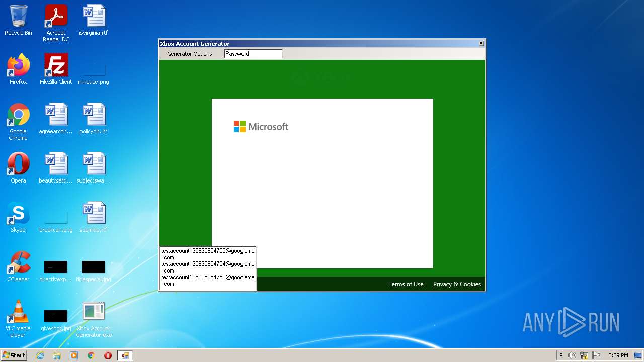Select email testaccount135635854752@googlemail.com
This screenshot has width=644, height=362.
208,280
